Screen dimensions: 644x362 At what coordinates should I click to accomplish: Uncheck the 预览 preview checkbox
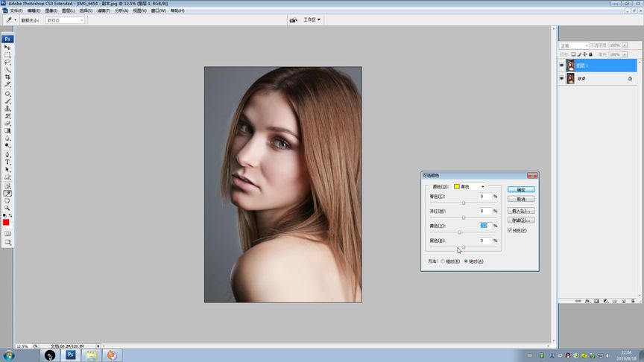[510, 230]
